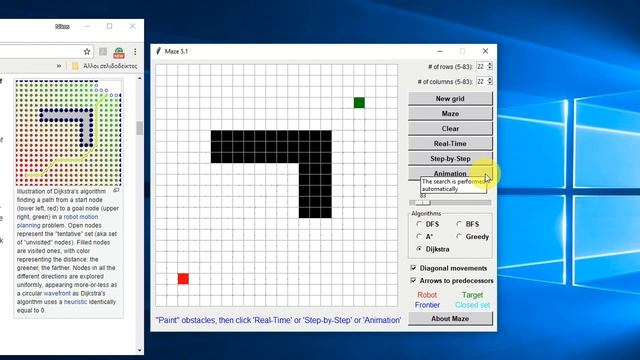Click the 'Target' legend label
The width and height of the screenshot is (640, 360).
tap(472, 295)
